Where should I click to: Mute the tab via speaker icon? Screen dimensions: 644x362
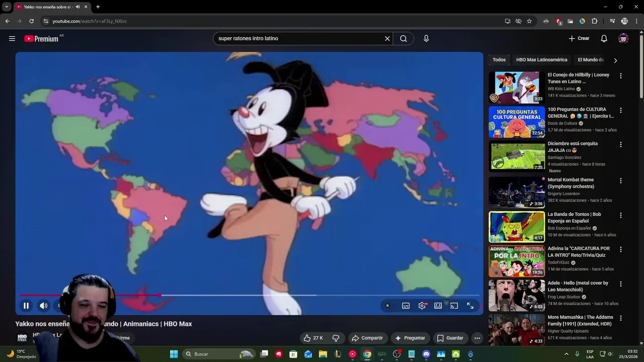pos(77,7)
